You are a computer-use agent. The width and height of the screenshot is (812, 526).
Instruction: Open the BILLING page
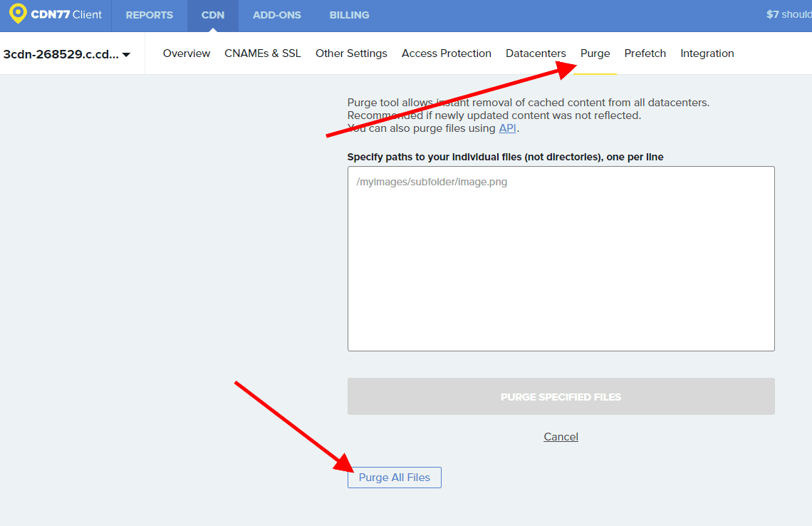pos(349,15)
